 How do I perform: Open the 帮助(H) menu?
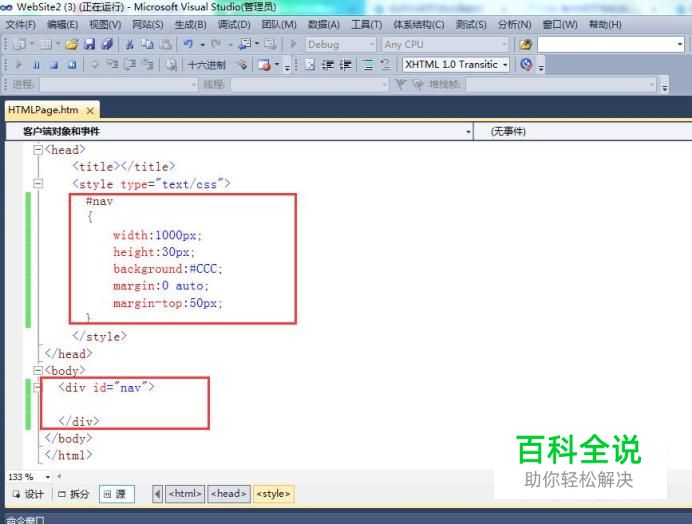605,25
